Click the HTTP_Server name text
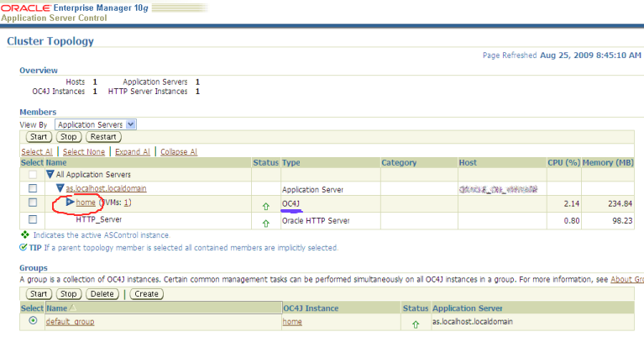Image resolution: width=644 pixels, height=337 pixels. coord(98,219)
